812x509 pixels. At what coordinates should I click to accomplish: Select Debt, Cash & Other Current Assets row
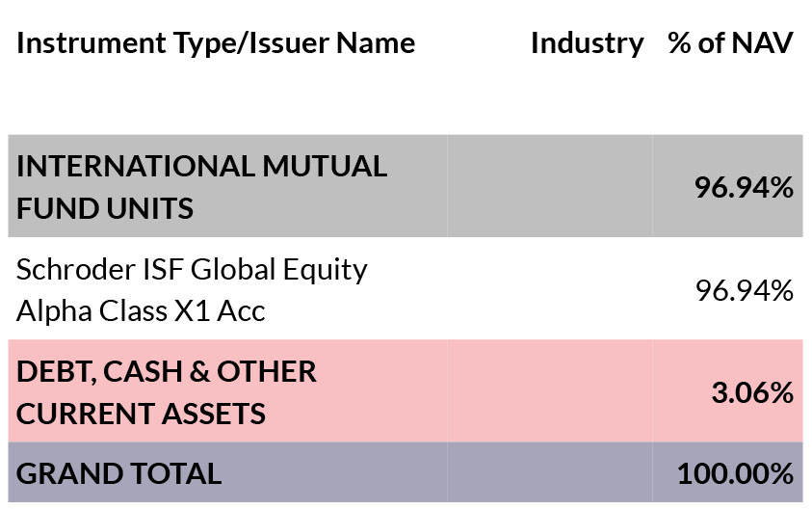tap(406, 391)
